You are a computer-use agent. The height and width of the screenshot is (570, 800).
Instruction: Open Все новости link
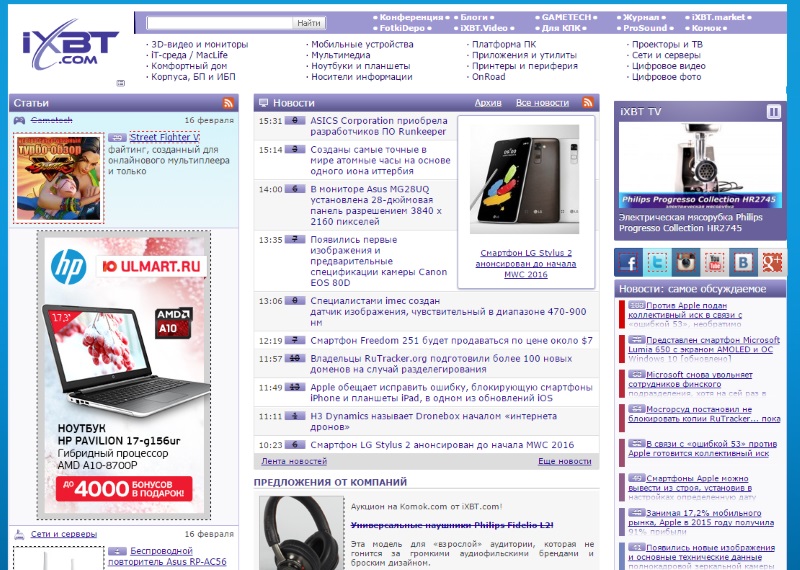pos(542,103)
